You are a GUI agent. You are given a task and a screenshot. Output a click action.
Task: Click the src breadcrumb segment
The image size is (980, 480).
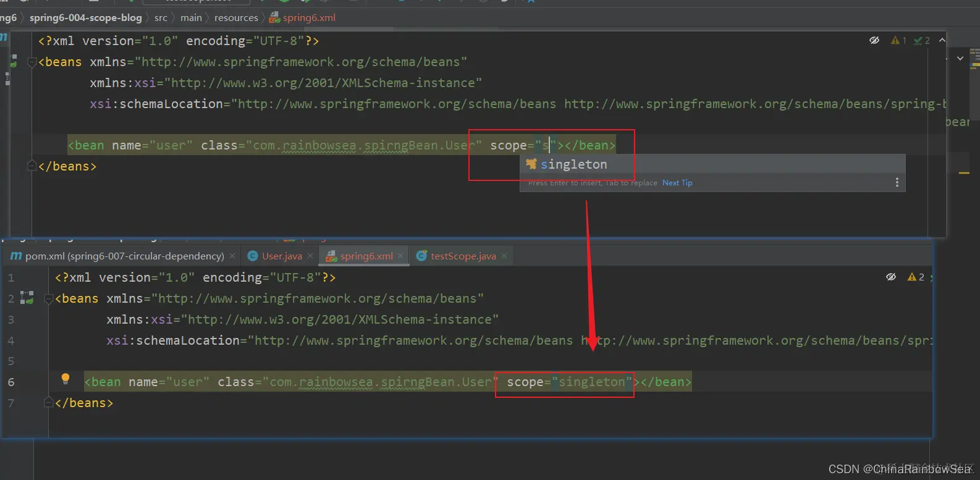pos(161,18)
